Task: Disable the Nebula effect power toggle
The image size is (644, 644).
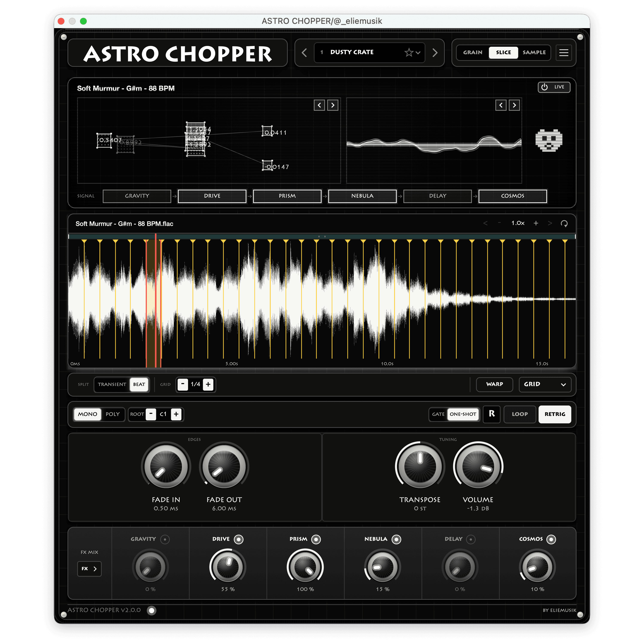Action: point(396,539)
